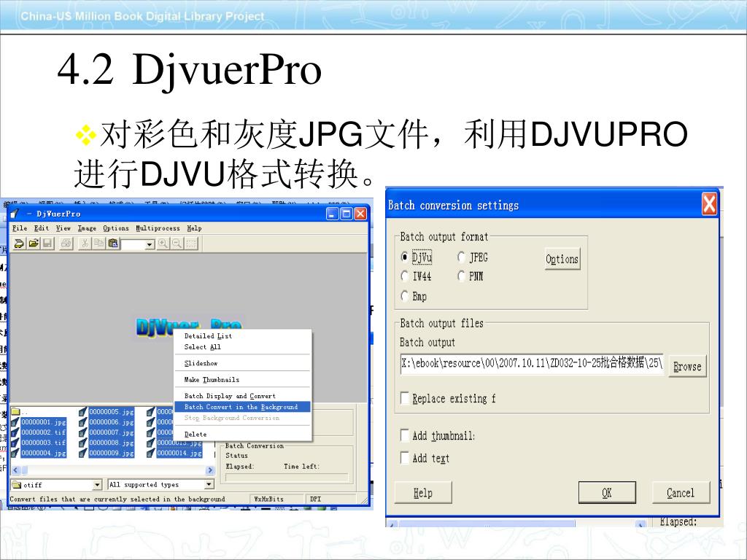The width and height of the screenshot is (747, 560).
Task: Choose Select All from context menu
Action: pyautogui.click(x=242, y=346)
